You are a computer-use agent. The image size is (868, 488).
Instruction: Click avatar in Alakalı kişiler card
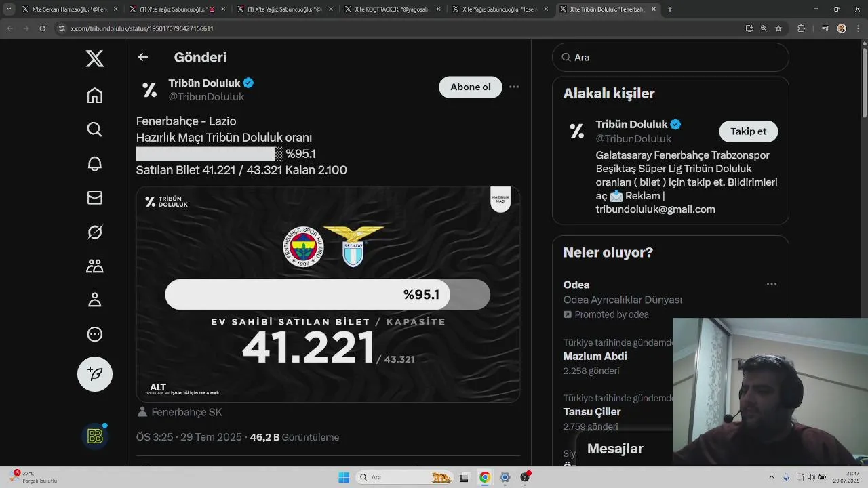click(576, 131)
